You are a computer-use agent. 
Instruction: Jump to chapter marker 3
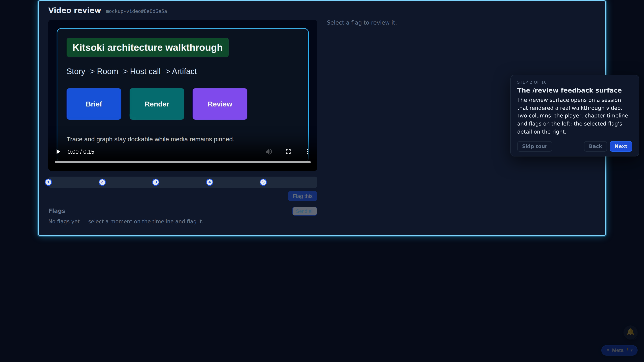tap(156, 182)
